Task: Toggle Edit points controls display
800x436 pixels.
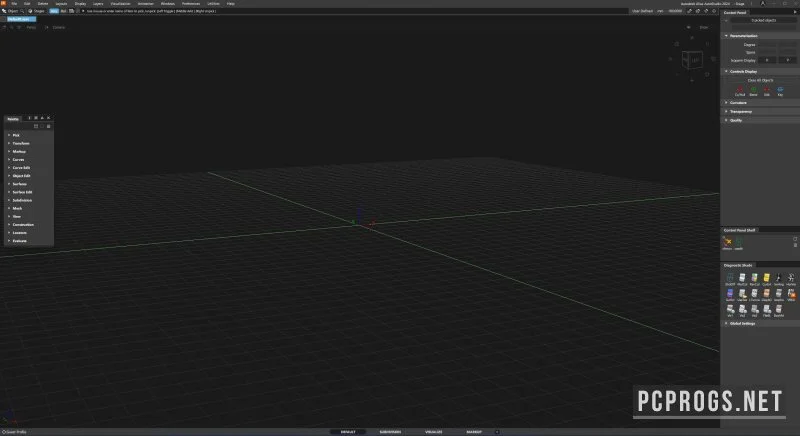Action: point(767,91)
